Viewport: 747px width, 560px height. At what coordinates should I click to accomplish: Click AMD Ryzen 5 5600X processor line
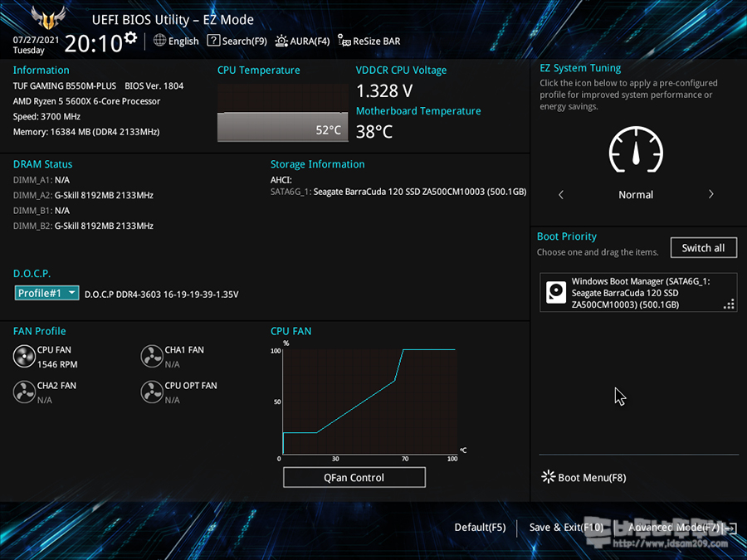(86, 101)
